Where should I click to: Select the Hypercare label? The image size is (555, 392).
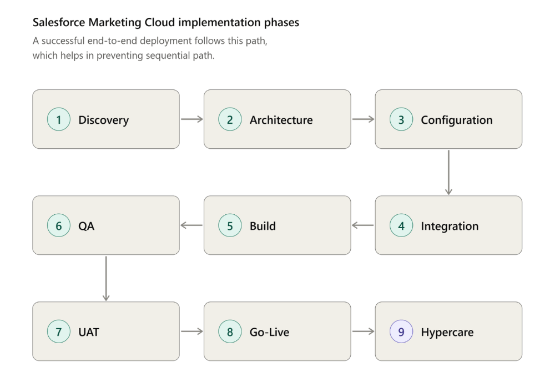[447, 333]
